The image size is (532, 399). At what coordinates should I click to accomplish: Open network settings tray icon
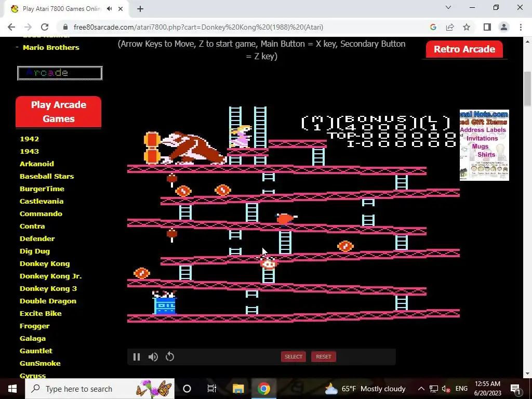pyautogui.click(x=434, y=389)
